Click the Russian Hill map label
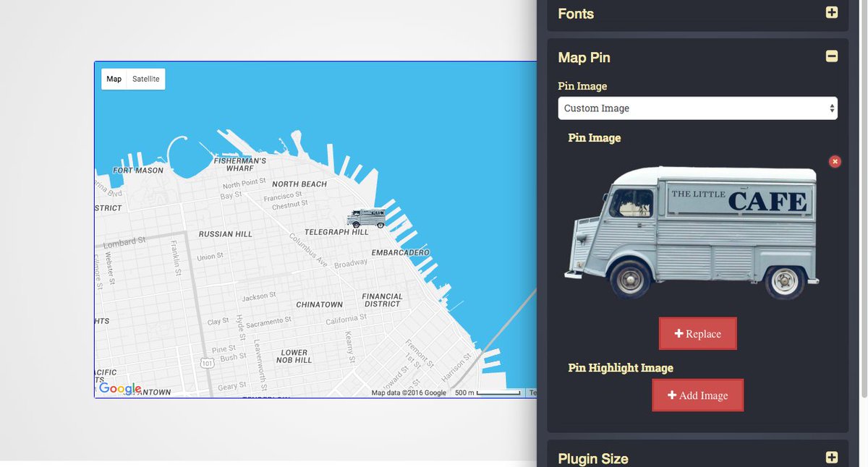 click(x=226, y=234)
